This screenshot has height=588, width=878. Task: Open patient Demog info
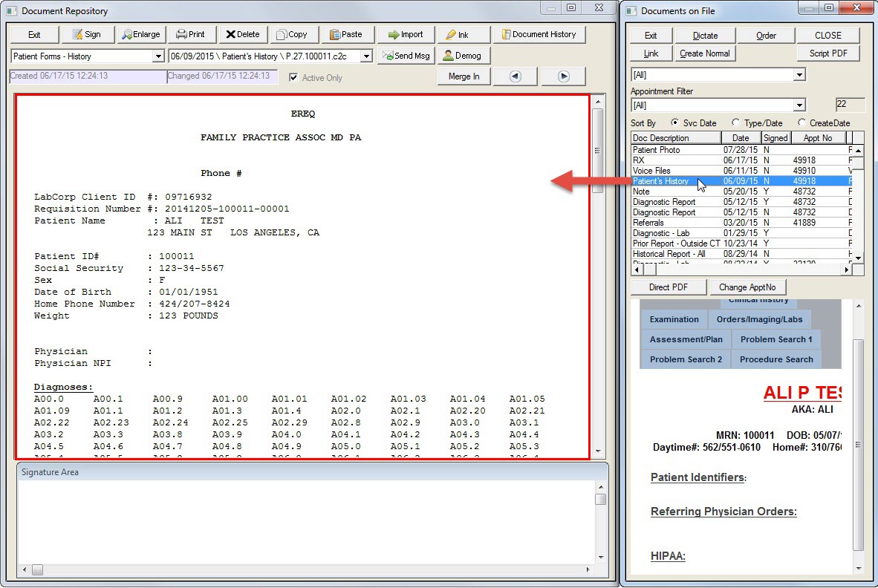463,56
